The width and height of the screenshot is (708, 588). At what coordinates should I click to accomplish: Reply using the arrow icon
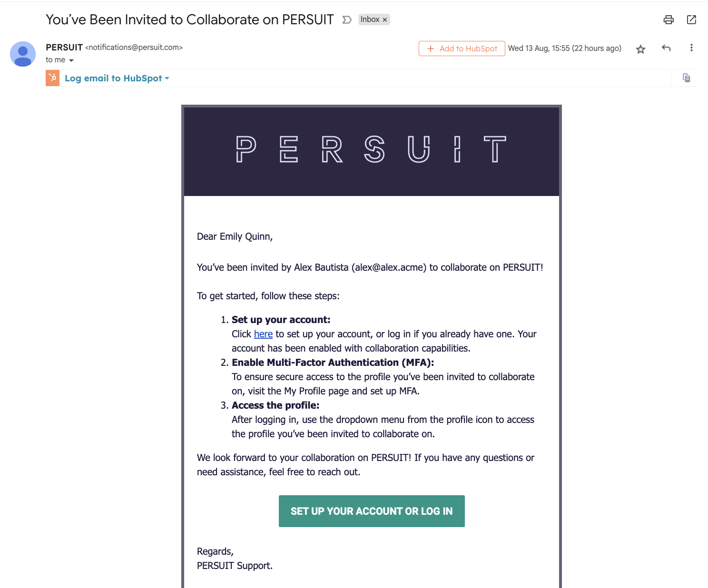point(666,48)
